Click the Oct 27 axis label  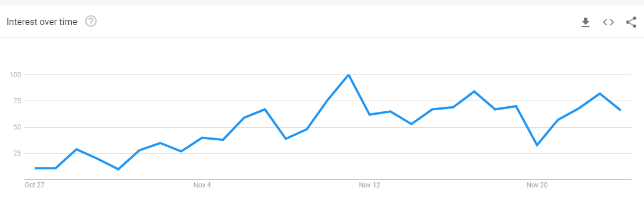tap(35, 185)
